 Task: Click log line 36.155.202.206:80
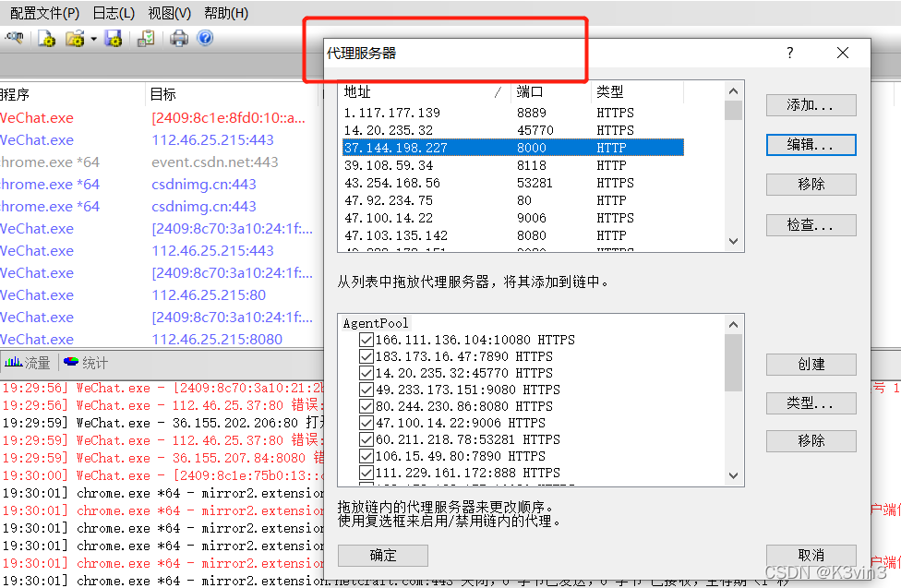162,423
